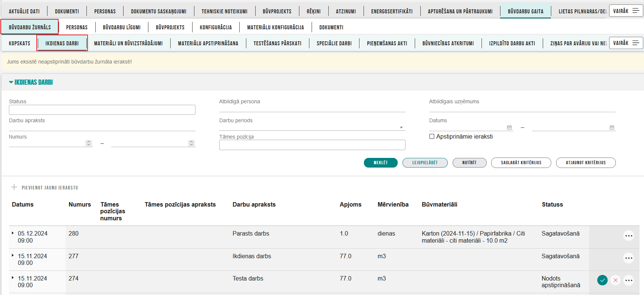Image resolution: width=644 pixels, height=295 pixels.
Task: Open Atzinumi tab
Action: pos(346,12)
